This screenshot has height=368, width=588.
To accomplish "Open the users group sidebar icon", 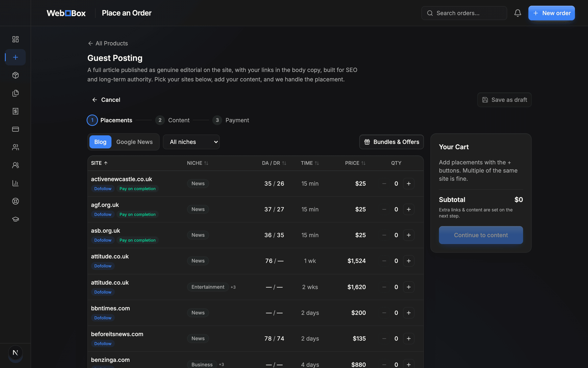I will pos(15,147).
